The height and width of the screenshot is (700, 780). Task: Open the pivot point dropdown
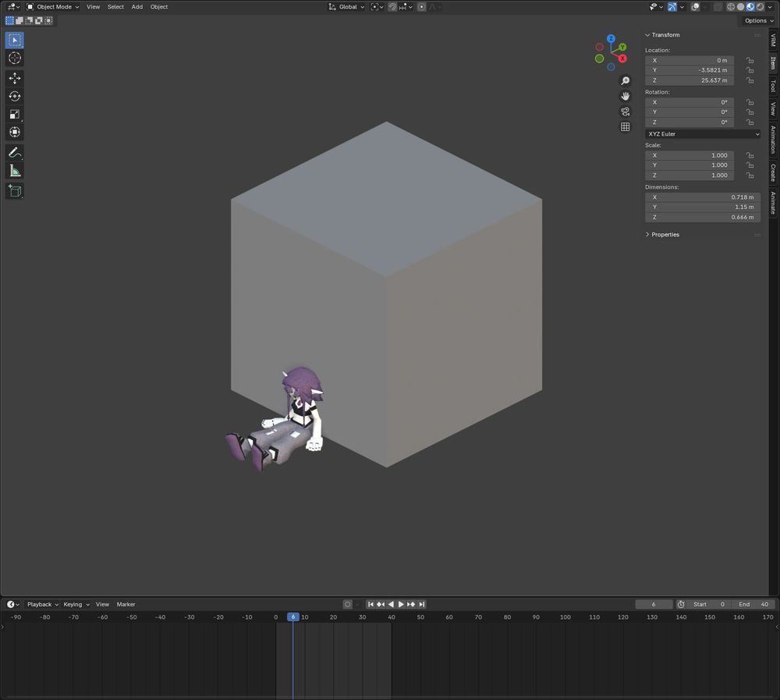(377, 7)
